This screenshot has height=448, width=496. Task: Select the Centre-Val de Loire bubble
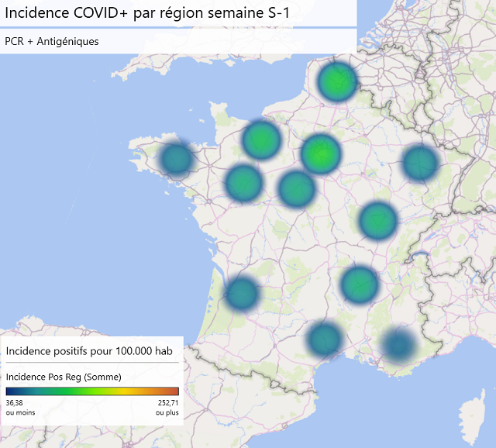click(296, 188)
